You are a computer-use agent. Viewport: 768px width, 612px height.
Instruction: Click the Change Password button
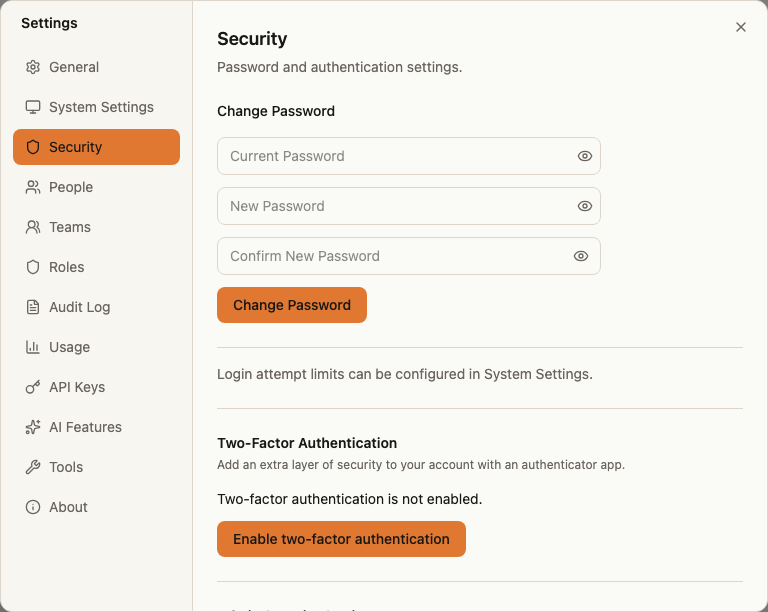tap(292, 305)
